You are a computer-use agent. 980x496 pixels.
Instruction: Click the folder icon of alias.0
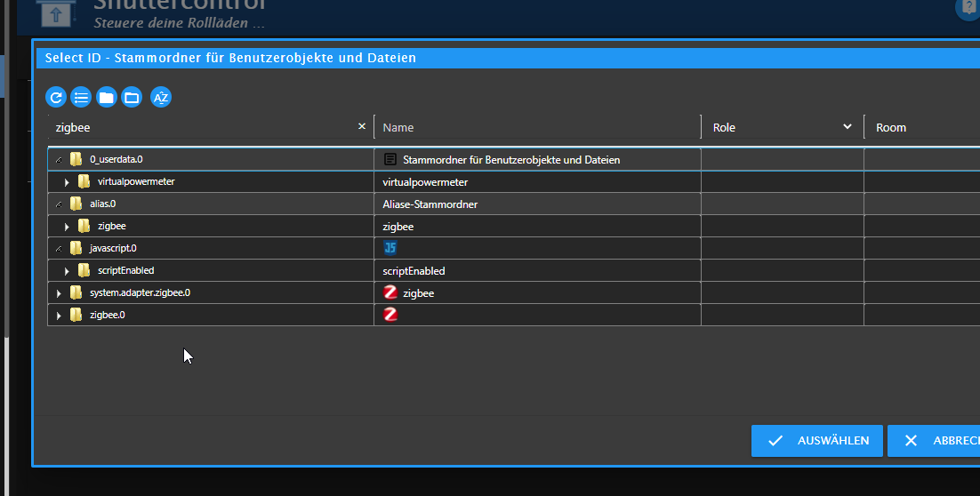[76, 204]
